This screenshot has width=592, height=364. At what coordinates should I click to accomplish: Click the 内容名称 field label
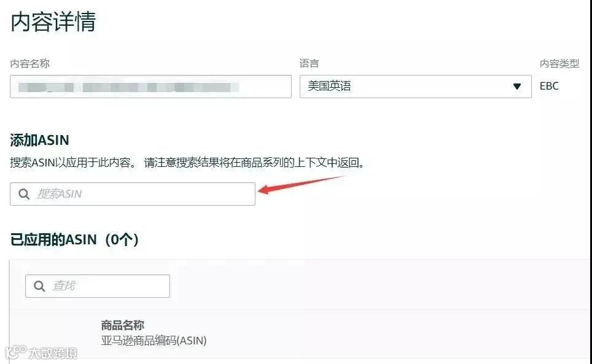(30, 63)
